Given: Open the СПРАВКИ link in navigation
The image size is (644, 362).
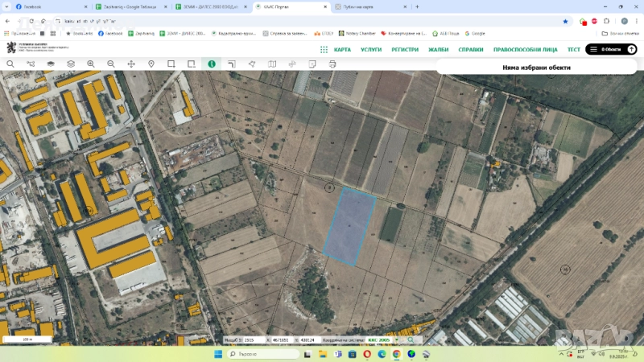Looking at the screenshot, I should tap(471, 49).
